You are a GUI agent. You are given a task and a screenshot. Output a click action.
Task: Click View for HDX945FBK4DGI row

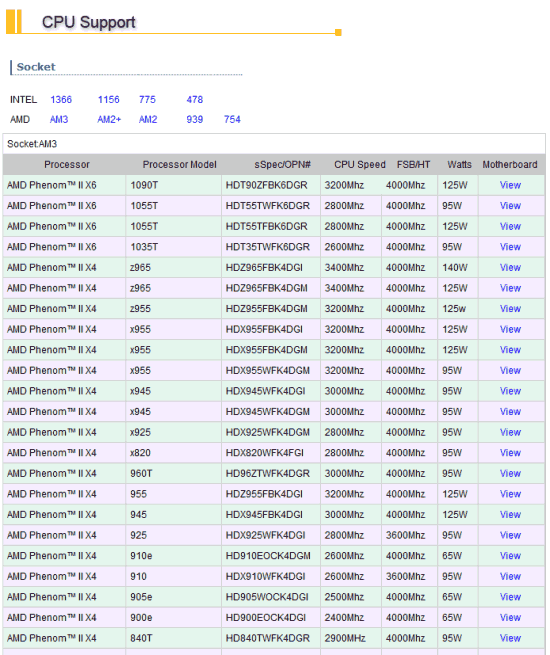click(x=510, y=515)
